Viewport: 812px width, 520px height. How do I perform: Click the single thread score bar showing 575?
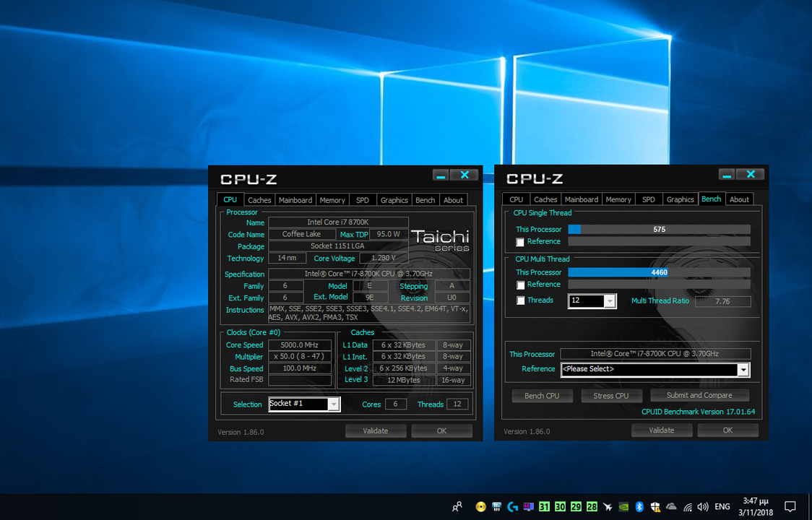[660, 230]
